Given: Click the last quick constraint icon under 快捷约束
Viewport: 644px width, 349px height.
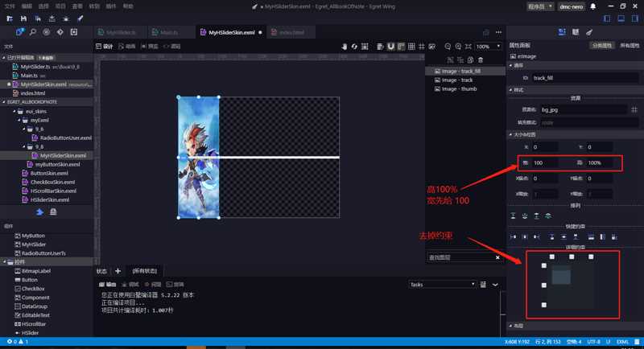Looking at the screenshot, I should point(614,236).
